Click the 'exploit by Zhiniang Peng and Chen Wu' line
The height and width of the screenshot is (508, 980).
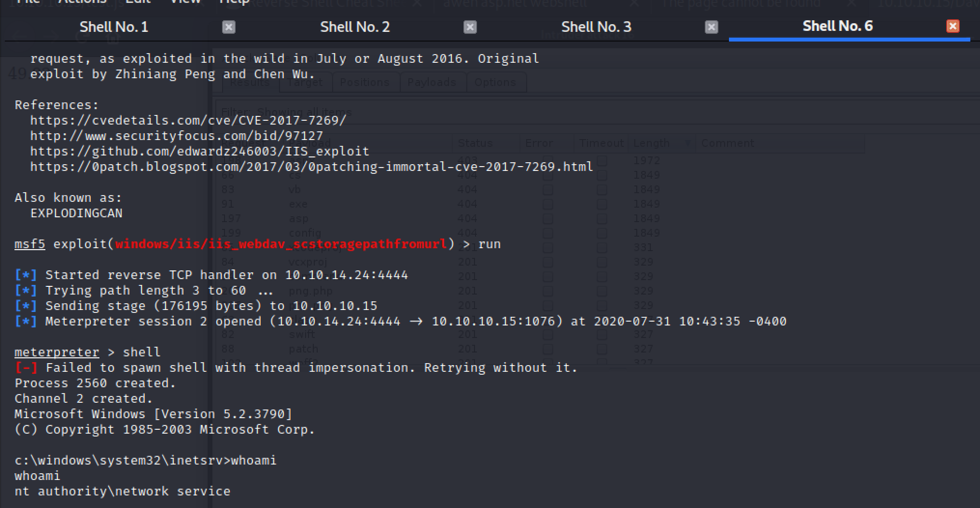[173, 74]
